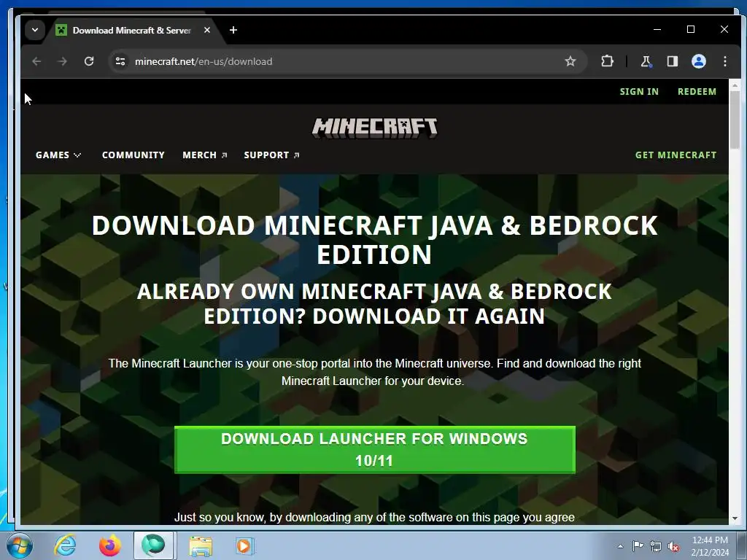Maximize the Chrome window
747x560 pixels.
pyautogui.click(x=691, y=29)
